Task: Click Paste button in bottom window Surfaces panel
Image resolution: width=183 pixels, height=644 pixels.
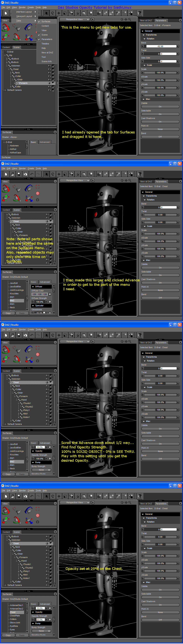Action: tap(22, 635)
